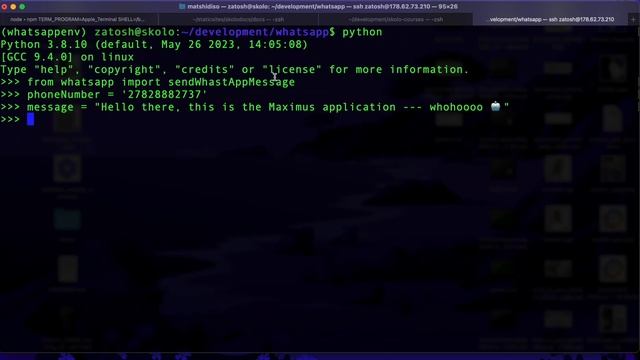Click the blue cursor block at empty prompt
This screenshot has height=360, width=640.
point(31,120)
